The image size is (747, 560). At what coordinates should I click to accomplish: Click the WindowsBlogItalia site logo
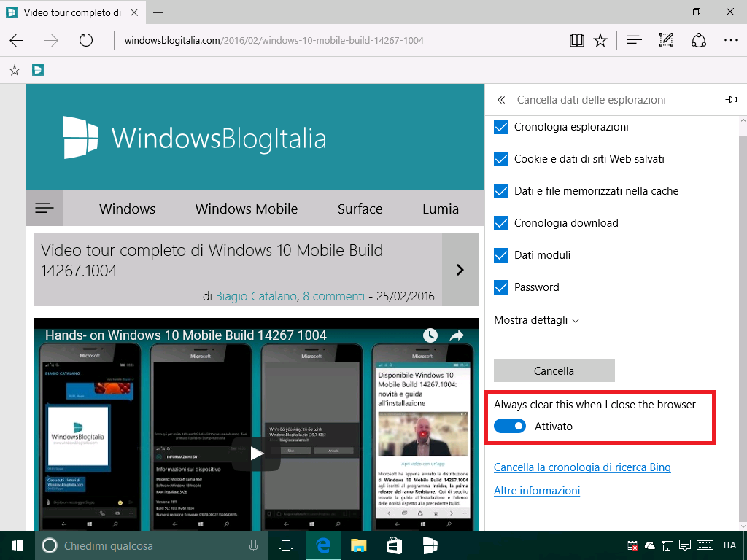194,138
